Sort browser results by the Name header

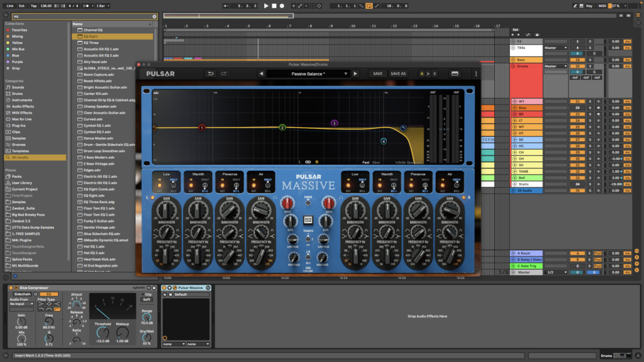pos(112,24)
